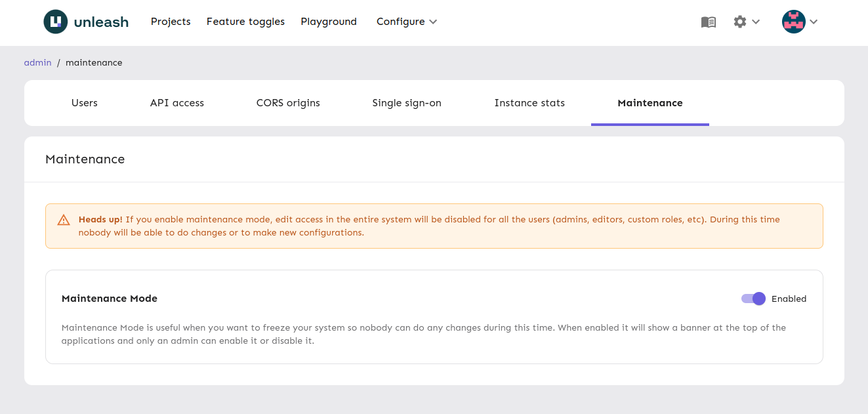Switch to the Users tab
Viewport: 868px width, 414px height.
[x=84, y=103]
